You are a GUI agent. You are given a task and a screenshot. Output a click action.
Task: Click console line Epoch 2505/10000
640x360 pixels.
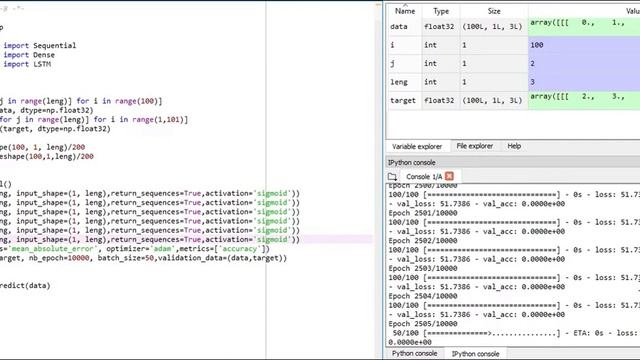click(x=423, y=324)
